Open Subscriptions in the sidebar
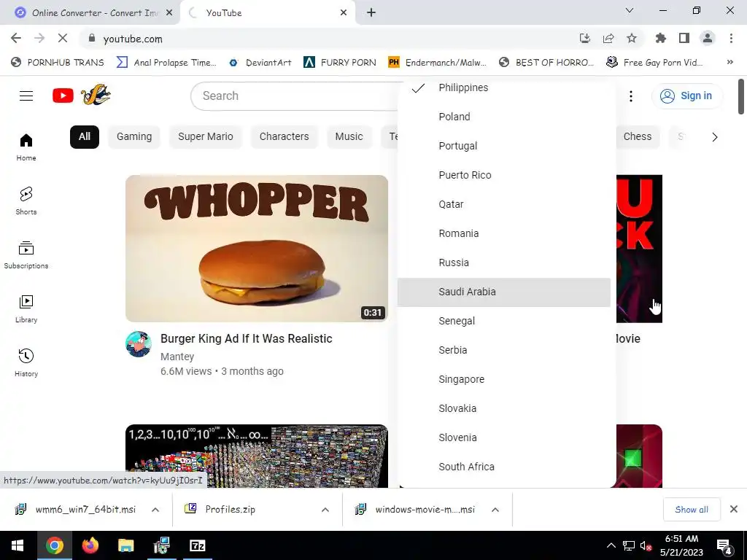The height and width of the screenshot is (560, 747). (26, 254)
